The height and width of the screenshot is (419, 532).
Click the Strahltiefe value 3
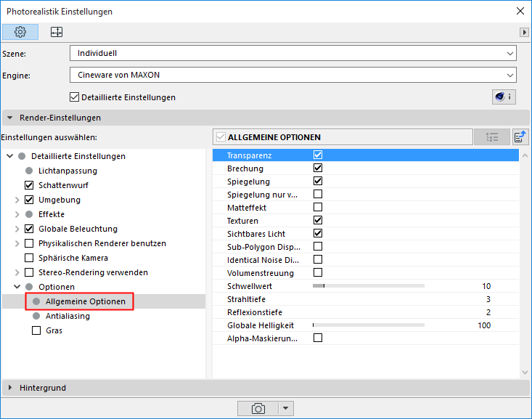[x=488, y=299]
